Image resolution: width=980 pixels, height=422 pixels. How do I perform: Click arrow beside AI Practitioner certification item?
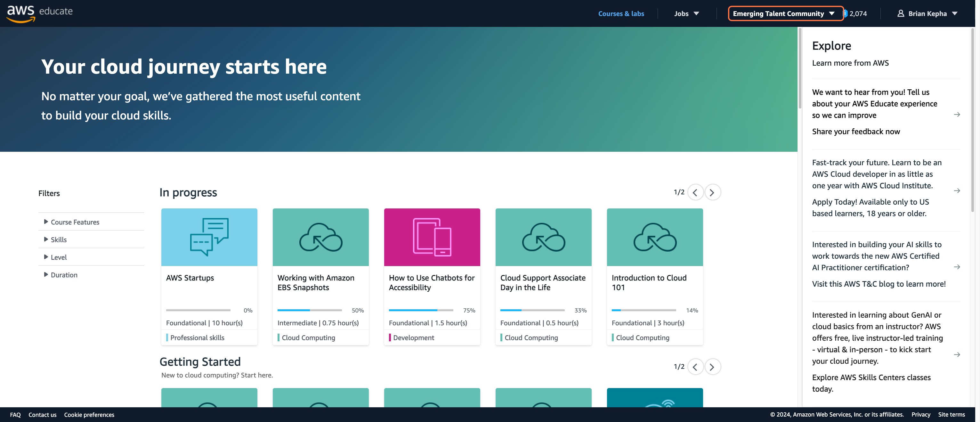click(x=957, y=267)
